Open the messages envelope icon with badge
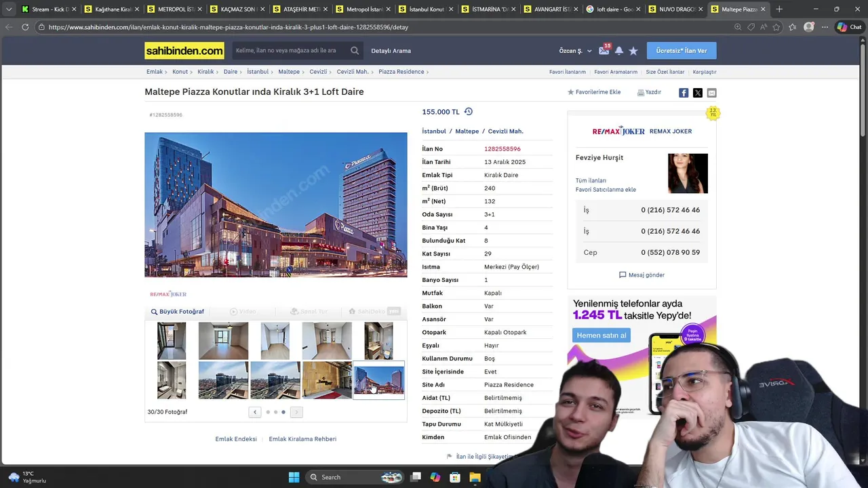Screen dimensions: 868x488 coord(604,51)
